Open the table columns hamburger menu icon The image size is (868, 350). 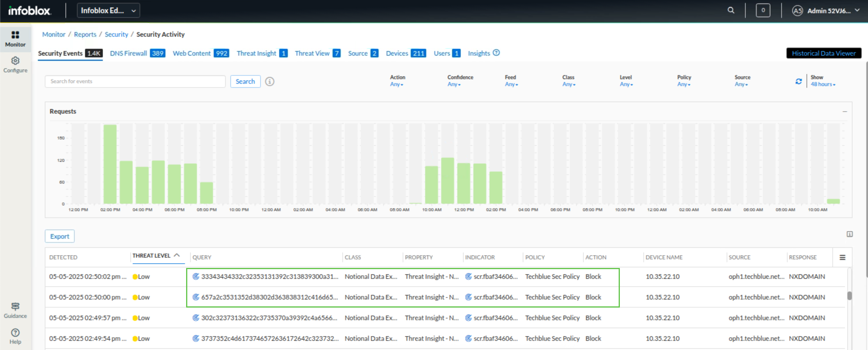[842, 257]
